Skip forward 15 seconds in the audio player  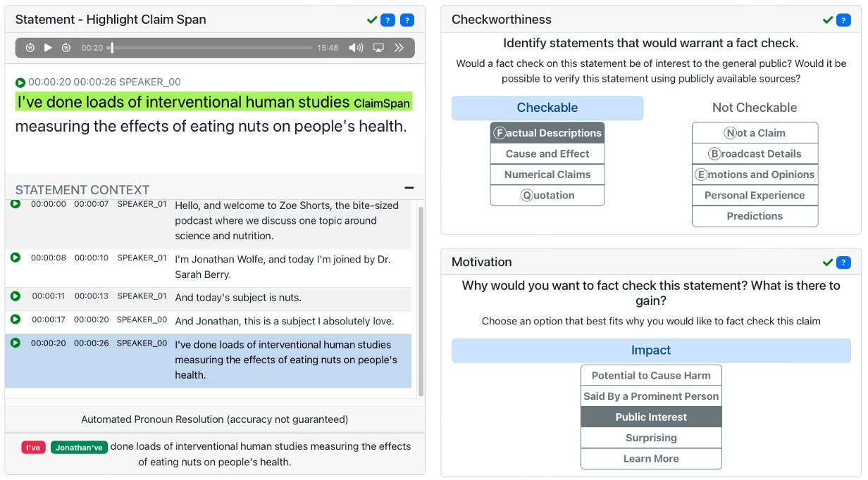66,47
